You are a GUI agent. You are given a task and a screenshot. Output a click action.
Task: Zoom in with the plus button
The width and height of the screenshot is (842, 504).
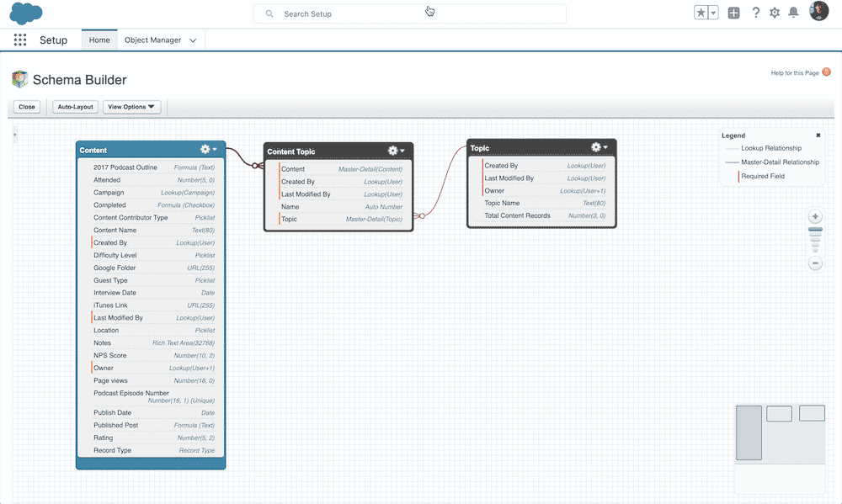point(815,216)
